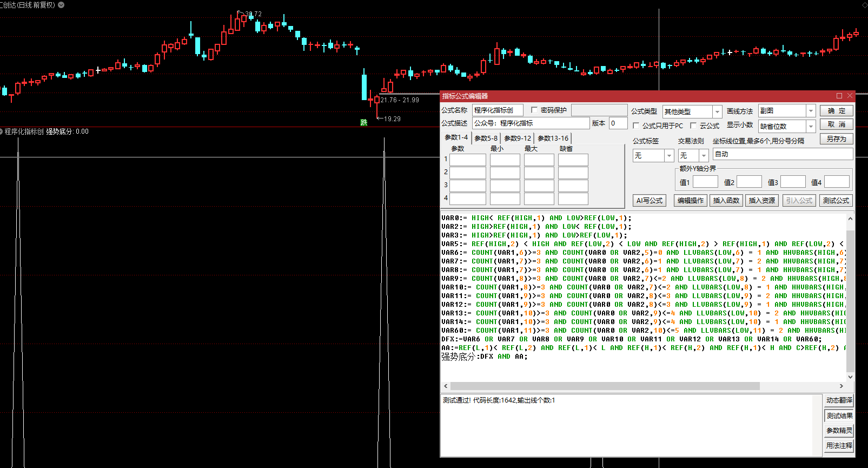
Task: Enable the 密码保护 checkbox
Action: (x=534, y=110)
